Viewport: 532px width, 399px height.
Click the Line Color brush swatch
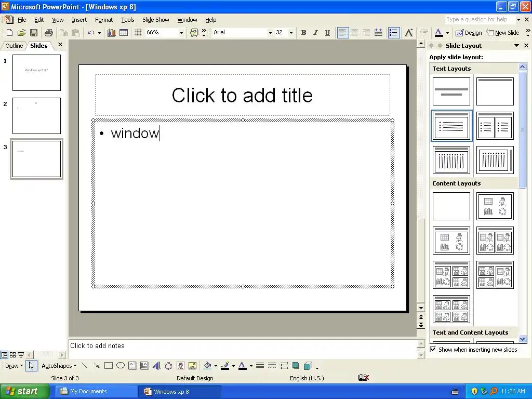pos(225,365)
